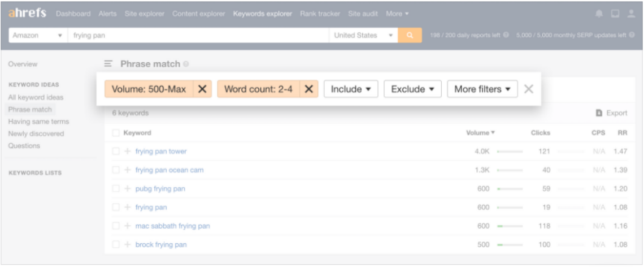Open the More filters dropdown

pos(482,89)
